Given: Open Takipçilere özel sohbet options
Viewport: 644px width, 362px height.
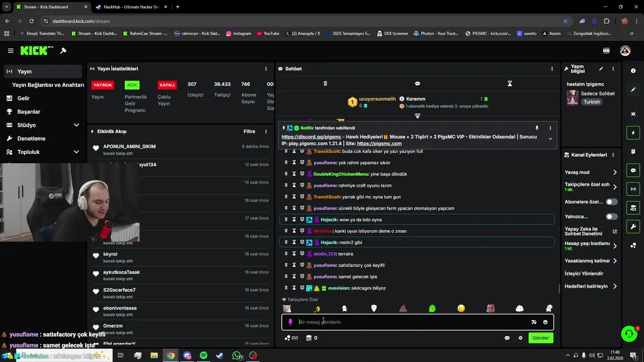Looking at the screenshot, I should point(615,187).
